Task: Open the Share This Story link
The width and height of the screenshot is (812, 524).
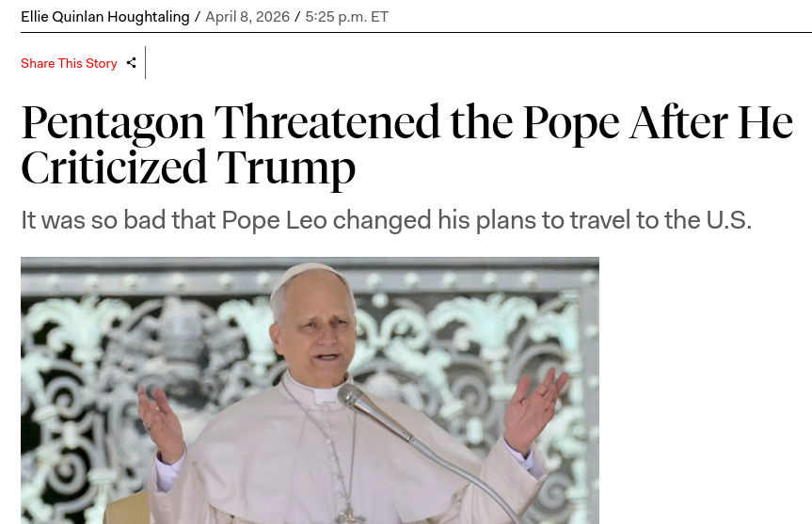Action: click(x=69, y=63)
